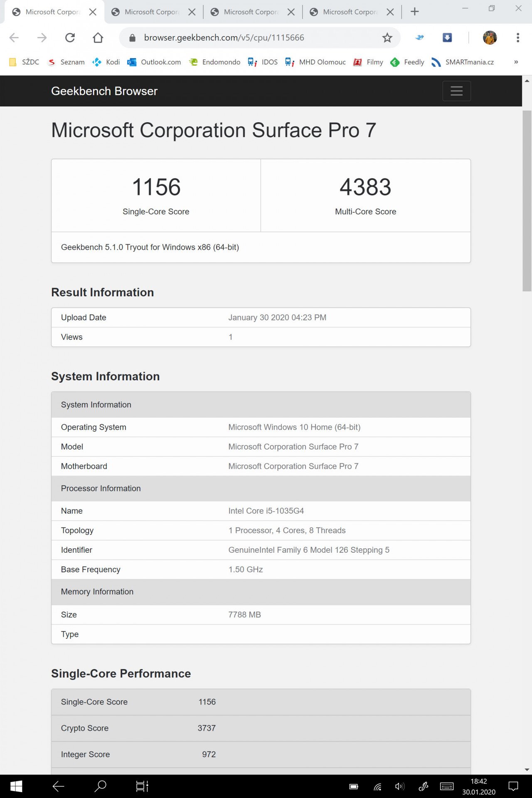Select the Upload Date value January 30 2020
The width and height of the screenshot is (532, 798).
coord(277,318)
